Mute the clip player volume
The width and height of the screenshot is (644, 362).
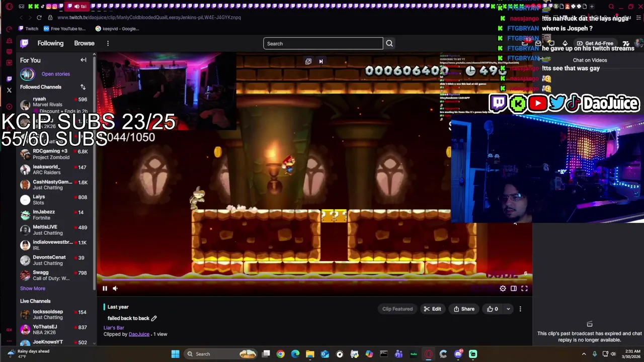point(115,288)
